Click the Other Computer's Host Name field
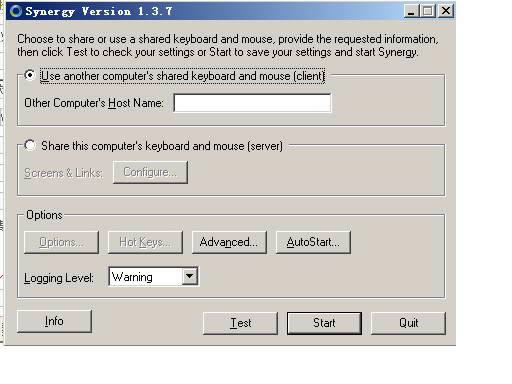This screenshot has width=512, height=384. (252, 103)
